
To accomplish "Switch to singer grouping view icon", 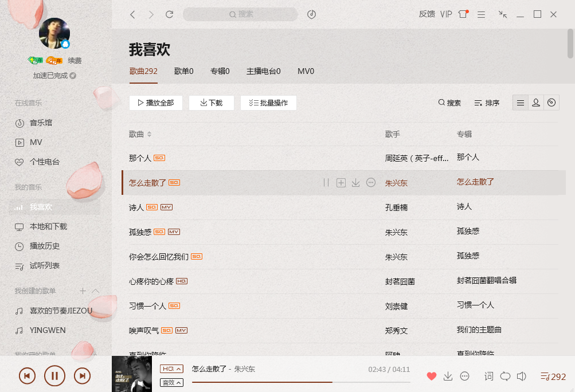I will (x=536, y=103).
